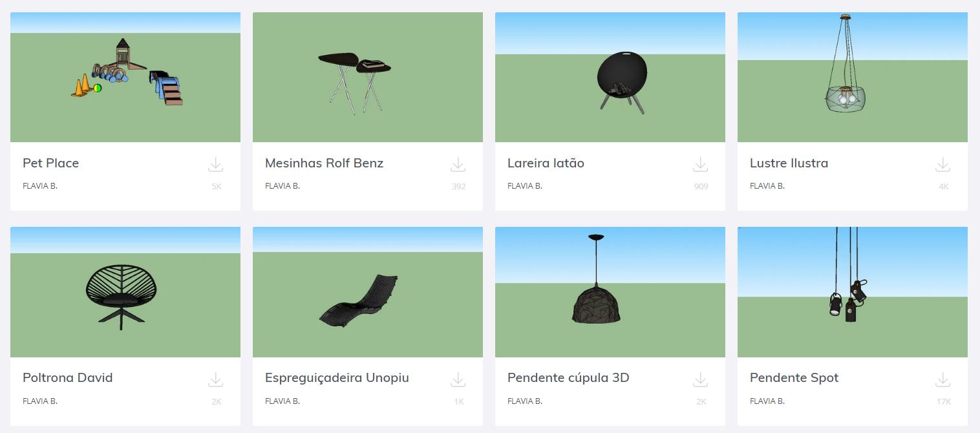Open the Pet Place thumbnail preview

coord(125,77)
